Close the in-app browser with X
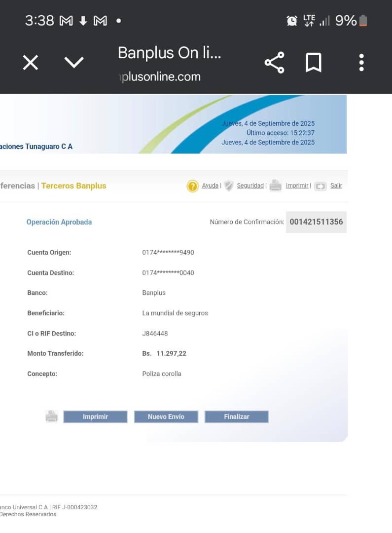Image resolution: width=392 pixels, height=533 pixels. coord(31,63)
